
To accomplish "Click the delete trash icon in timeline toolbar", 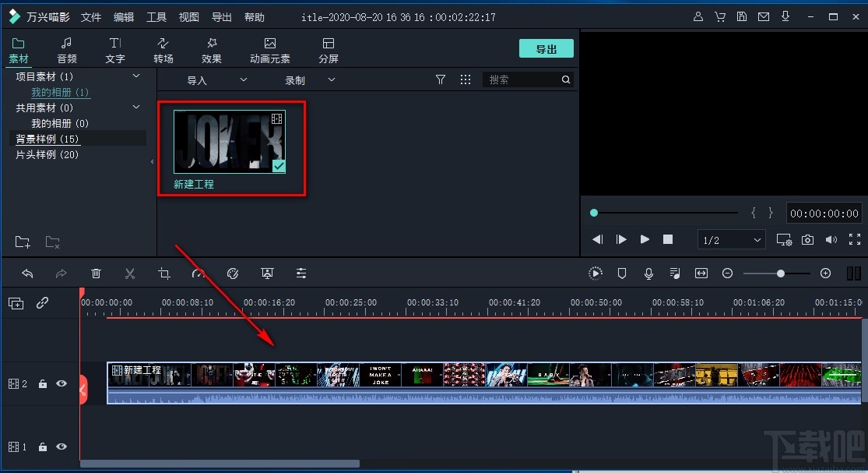I will click(x=96, y=274).
